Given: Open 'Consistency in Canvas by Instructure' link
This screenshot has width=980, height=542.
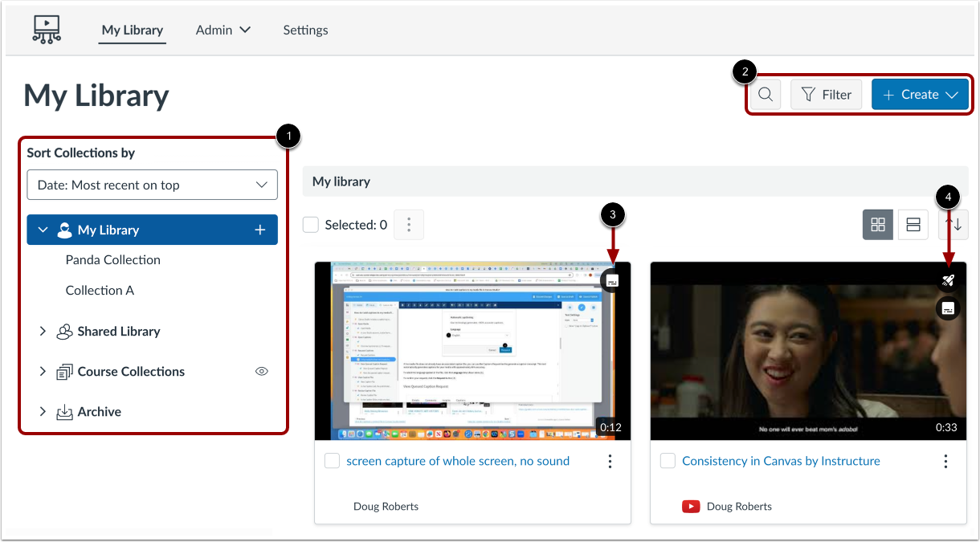Looking at the screenshot, I should (781, 461).
